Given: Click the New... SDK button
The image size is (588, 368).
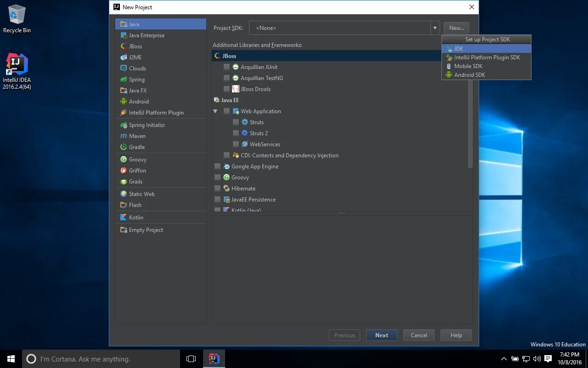Looking at the screenshot, I should tap(457, 28).
